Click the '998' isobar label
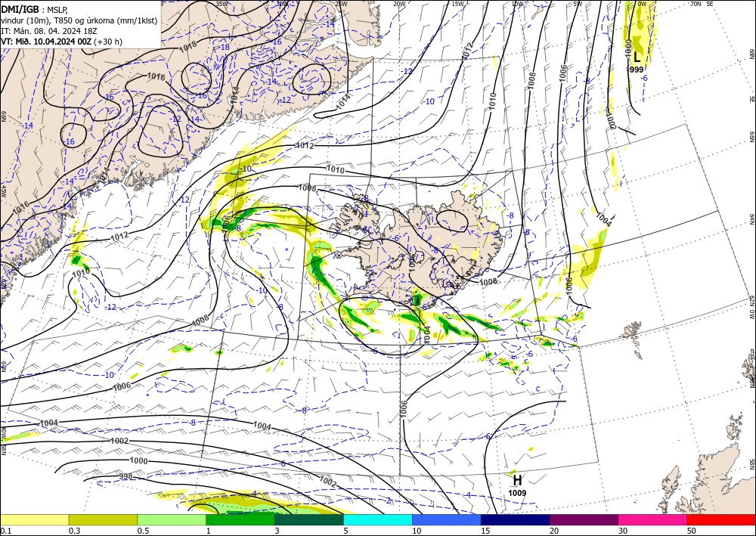Screen dimensions: 756x536 (125, 477)
